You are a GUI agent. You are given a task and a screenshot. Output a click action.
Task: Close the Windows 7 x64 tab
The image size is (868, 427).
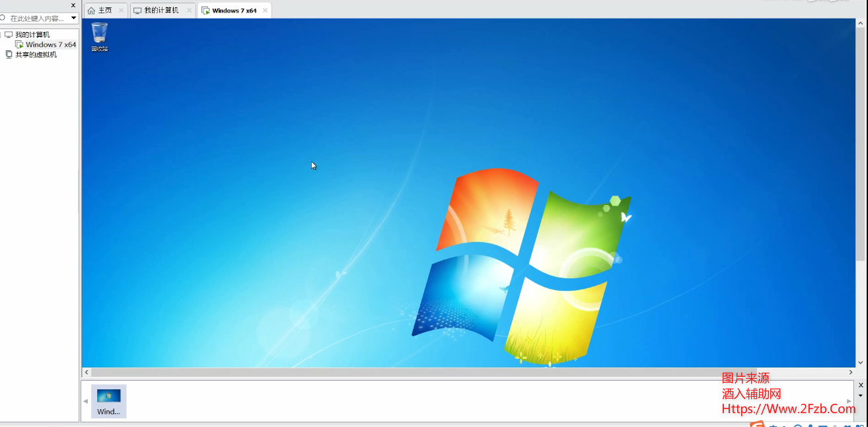pyautogui.click(x=265, y=11)
